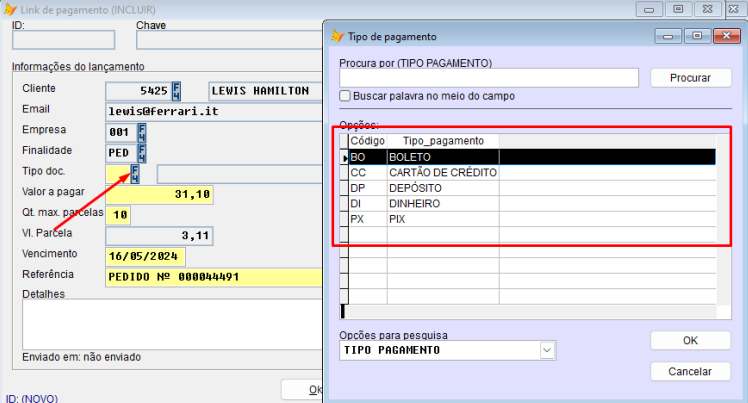Minimize the Tipo de pagamento dialog
The width and height of the screenshot is (748, 403).
coord(668,36)
